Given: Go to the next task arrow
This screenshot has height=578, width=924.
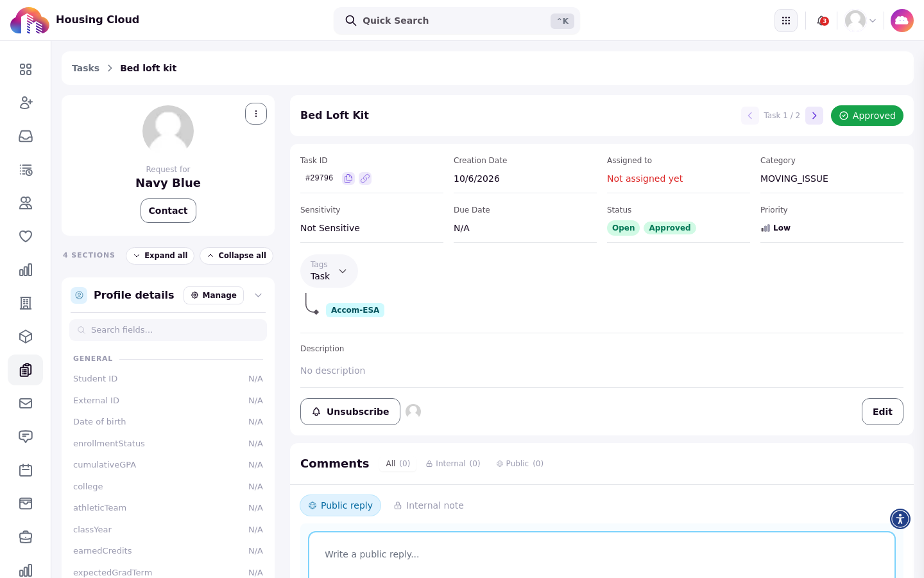Looking at the screenshot, I should (814, 116).
